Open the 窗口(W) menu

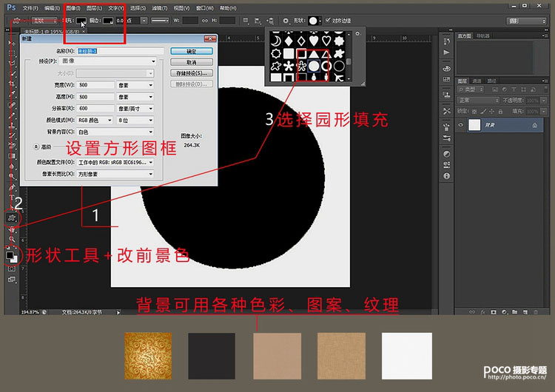(x=204, y=8)
